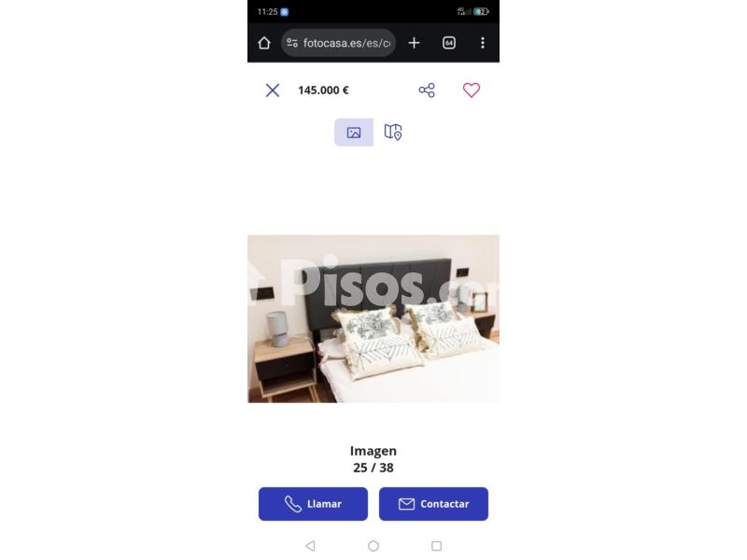747x560 pixels.
Task: Tap the bedroom photo
Action: coord(373,318)
